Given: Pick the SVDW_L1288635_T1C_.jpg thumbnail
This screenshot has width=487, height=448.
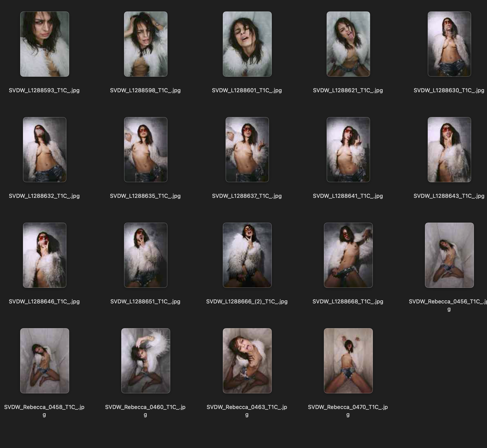Looking at the screenshot, I should click(146, 150).
